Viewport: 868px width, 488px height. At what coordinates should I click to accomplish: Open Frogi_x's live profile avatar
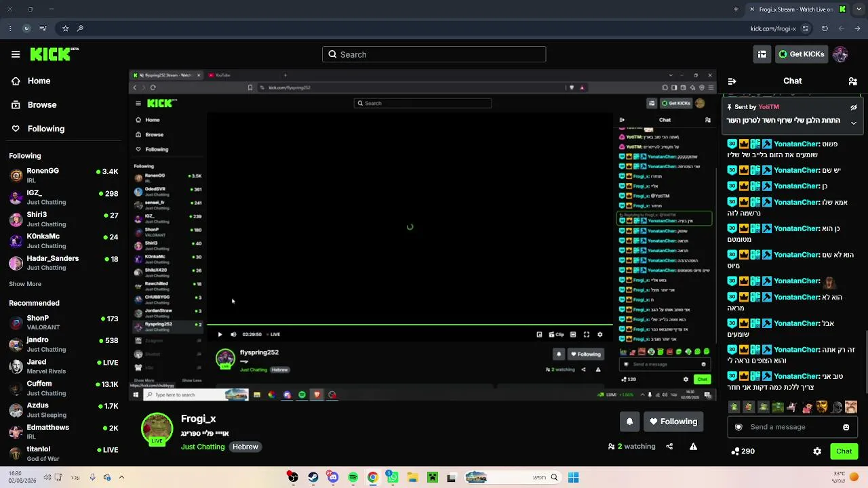[157, 429]
